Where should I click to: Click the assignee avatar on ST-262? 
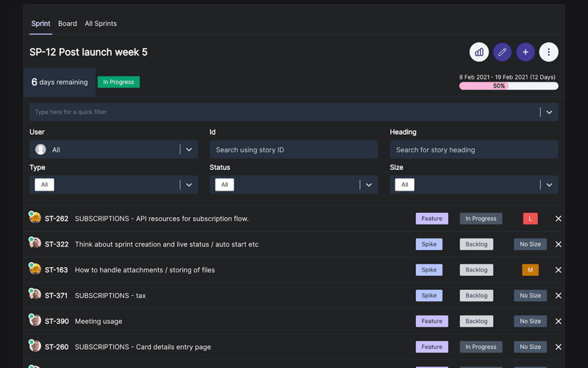click(x=35, y=217)
